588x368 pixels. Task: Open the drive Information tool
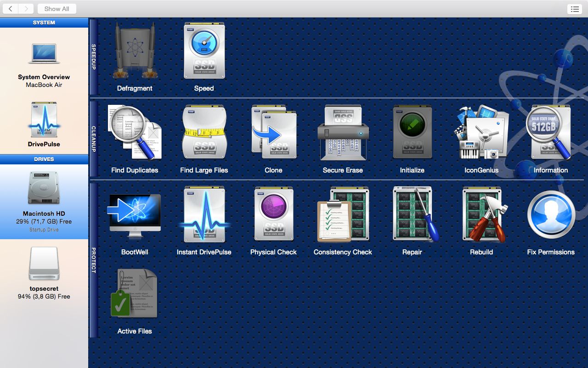[x=551, y=139]
